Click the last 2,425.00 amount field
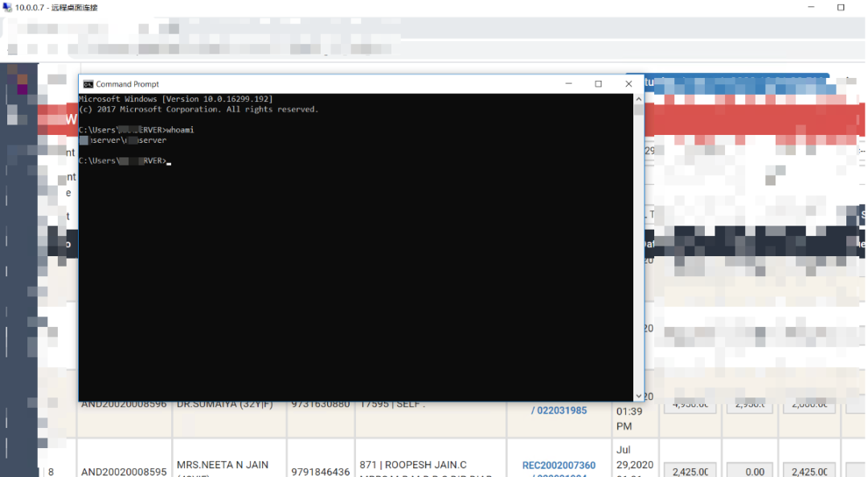Image resolution: width=868 pixels, height=477 pixels. 809,471
